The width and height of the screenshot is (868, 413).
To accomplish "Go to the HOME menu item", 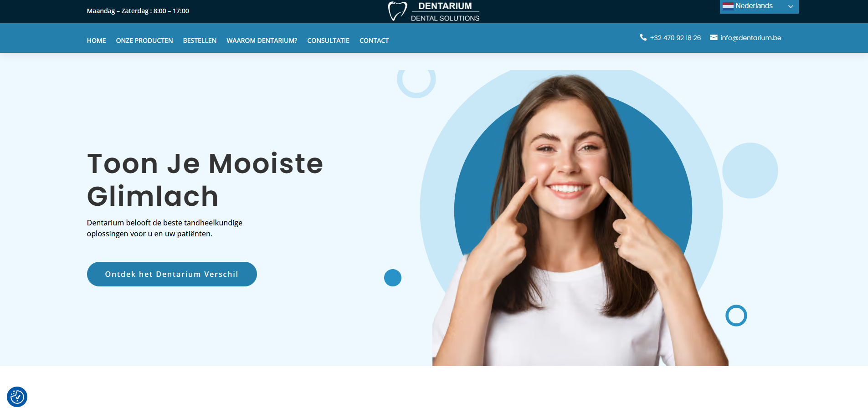I will click(x=96, y=41).
